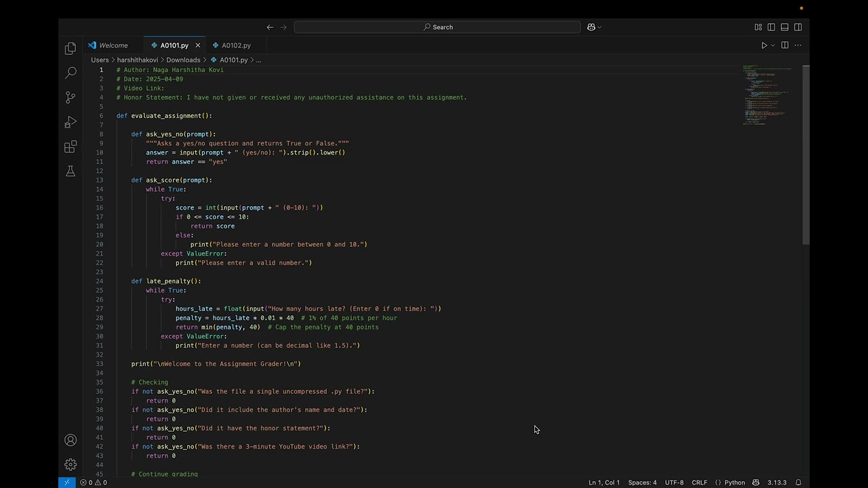
Task: Click the 'def ask_score(prompt):' line
Action: pyautogui.click(x=172, y=180)
